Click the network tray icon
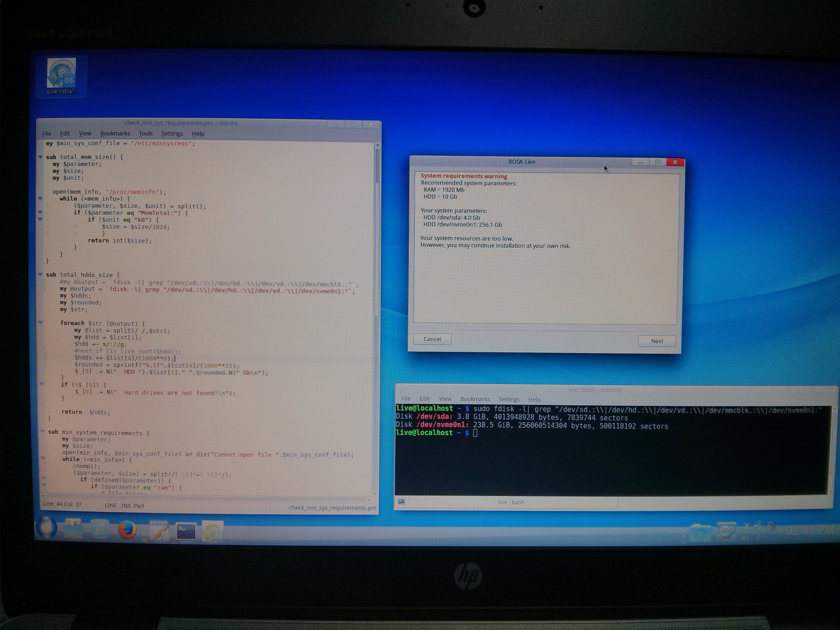The width and height of the screenshot is (840, 630). [x=771, y=526]
